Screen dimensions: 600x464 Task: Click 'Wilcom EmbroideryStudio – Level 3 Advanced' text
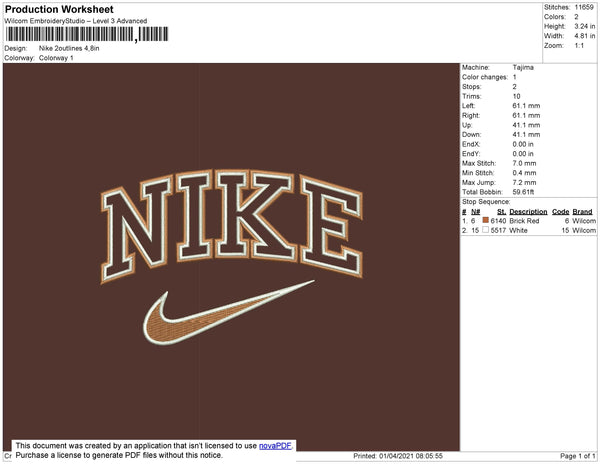(76, 21)
